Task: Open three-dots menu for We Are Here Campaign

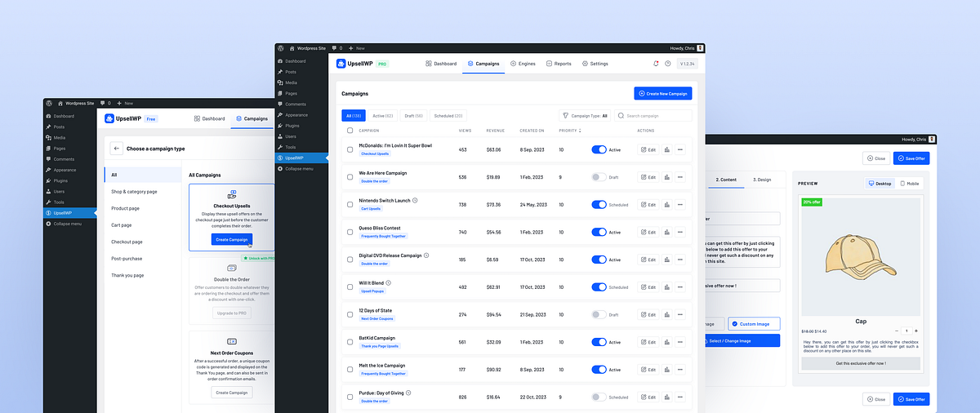Action: pos(680,177)
